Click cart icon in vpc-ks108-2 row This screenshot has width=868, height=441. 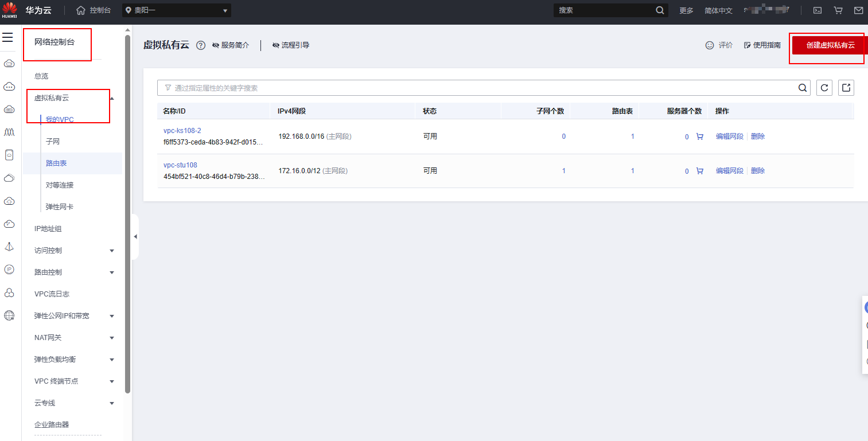click(x=699, y=136)
